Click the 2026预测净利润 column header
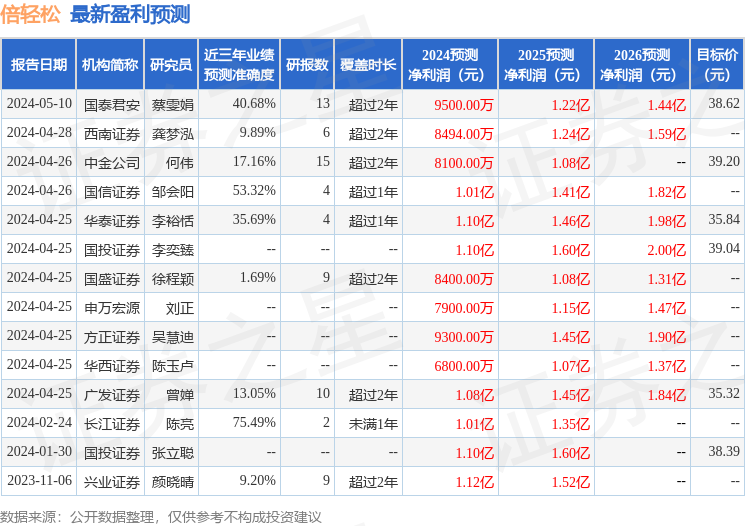 tap(642, 65)
